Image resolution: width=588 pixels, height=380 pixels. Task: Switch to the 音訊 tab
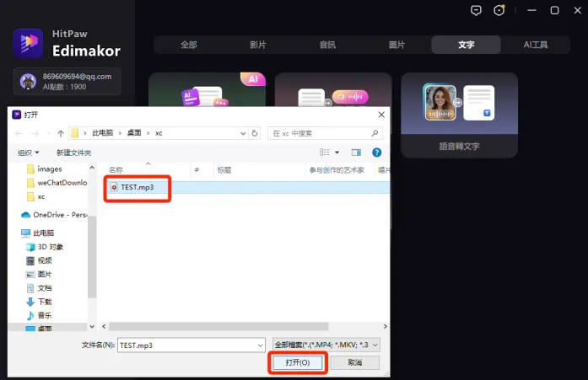coord(327,45)
